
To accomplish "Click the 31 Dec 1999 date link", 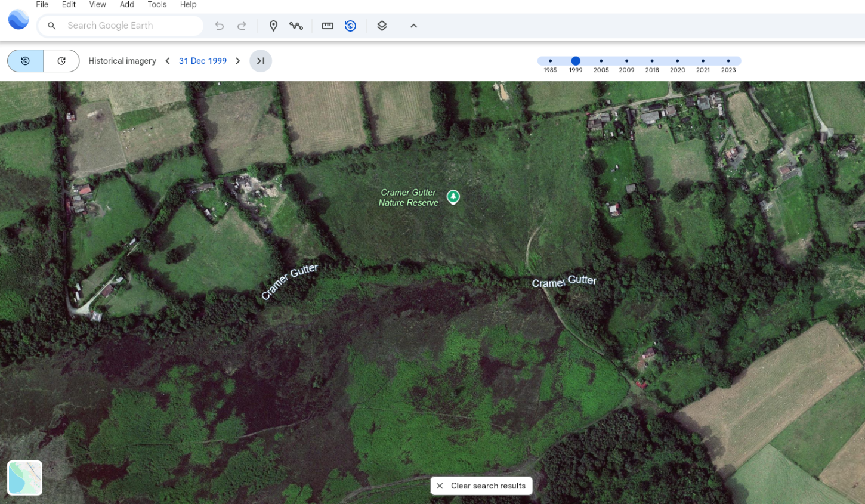I will click(203, 61).
